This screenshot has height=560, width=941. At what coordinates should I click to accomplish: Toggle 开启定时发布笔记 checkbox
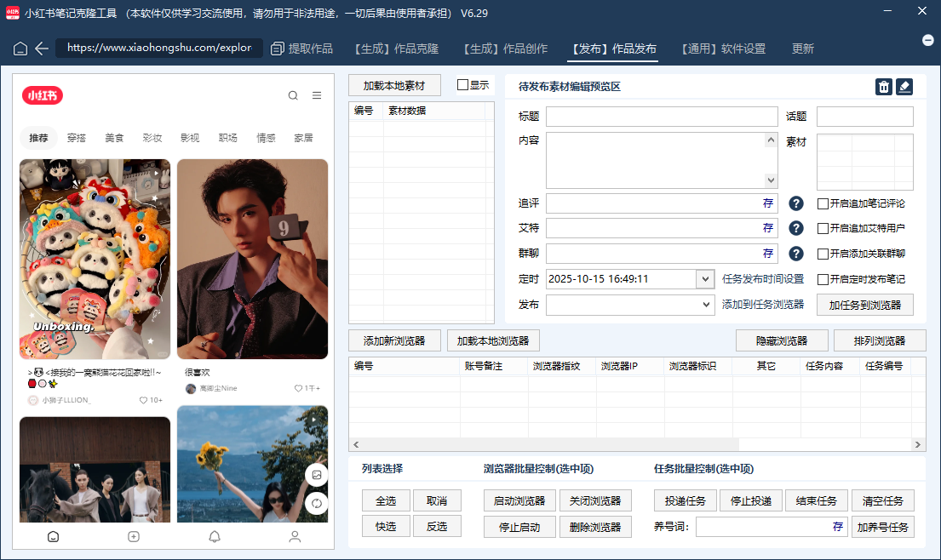pyautogui.click(x=823, y=279)
